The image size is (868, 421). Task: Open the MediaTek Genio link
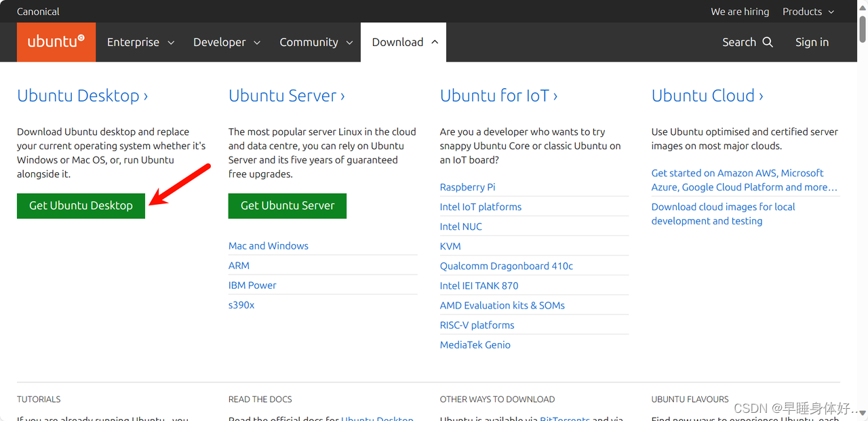[475, 344]
